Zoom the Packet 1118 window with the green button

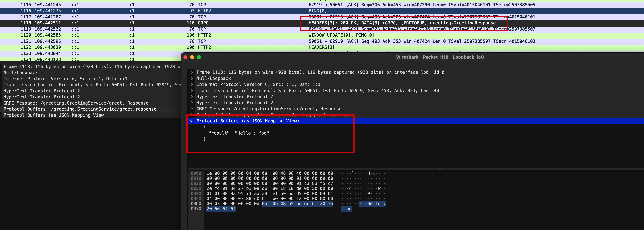199,57
